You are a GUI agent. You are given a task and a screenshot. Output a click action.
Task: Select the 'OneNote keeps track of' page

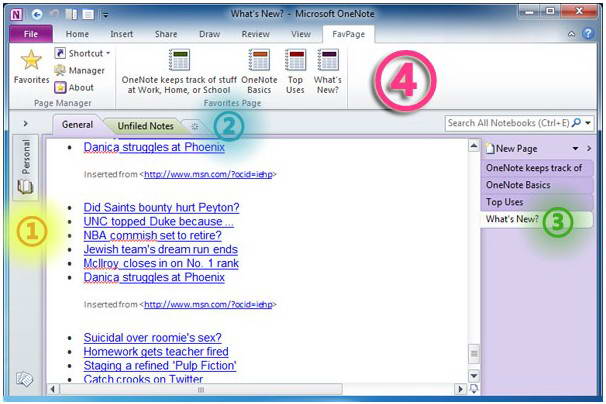tap(537, 168)
